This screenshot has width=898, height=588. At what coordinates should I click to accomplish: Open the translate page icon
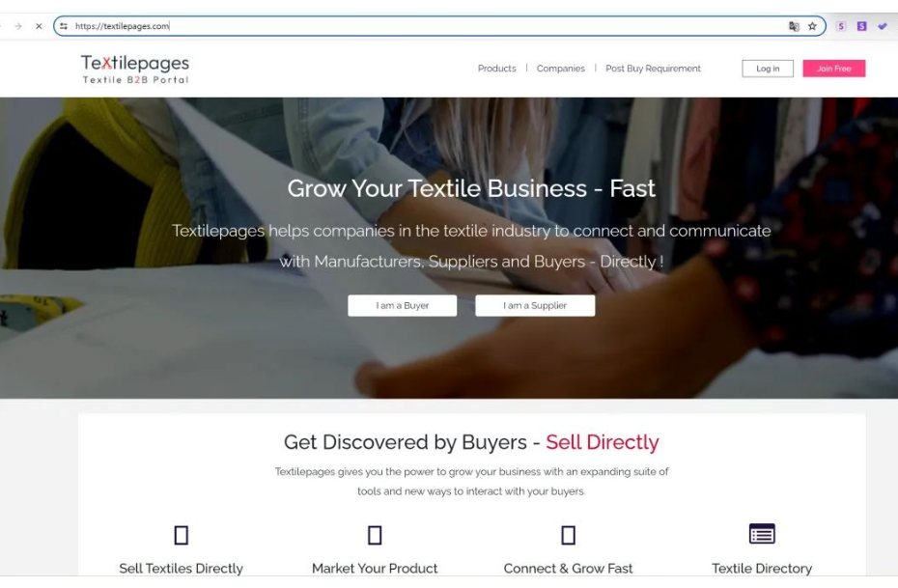point(794,26)
